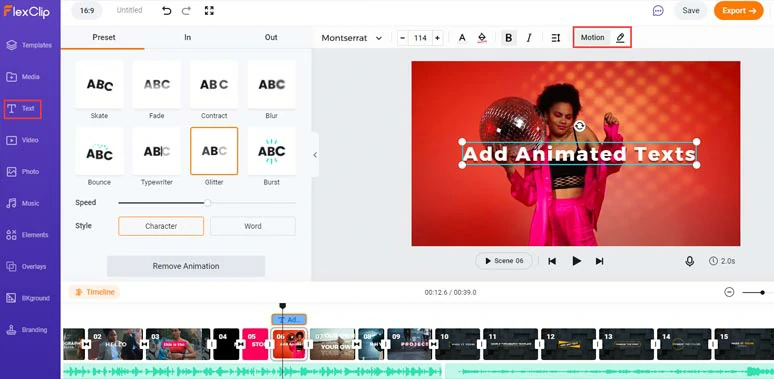Toggle italic formatting

click(x=529, y=38)
